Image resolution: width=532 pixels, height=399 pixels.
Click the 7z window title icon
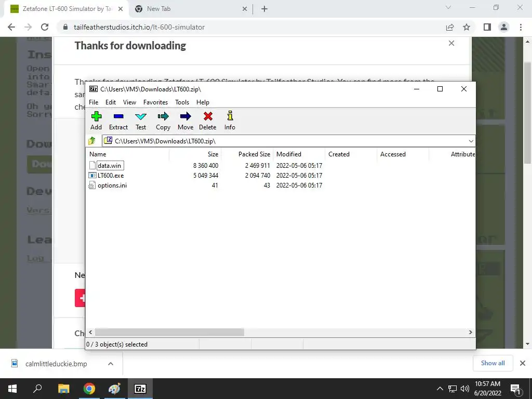tap(94, 89)
